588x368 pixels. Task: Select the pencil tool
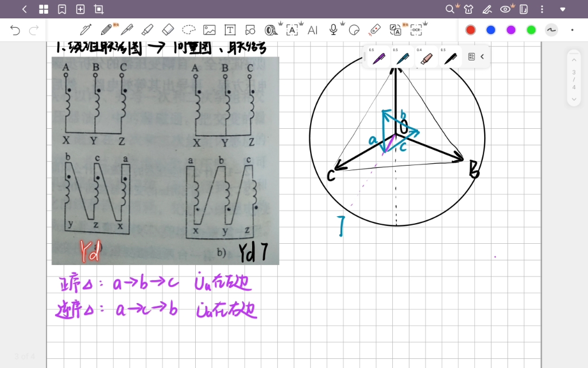tap(107, 30)
